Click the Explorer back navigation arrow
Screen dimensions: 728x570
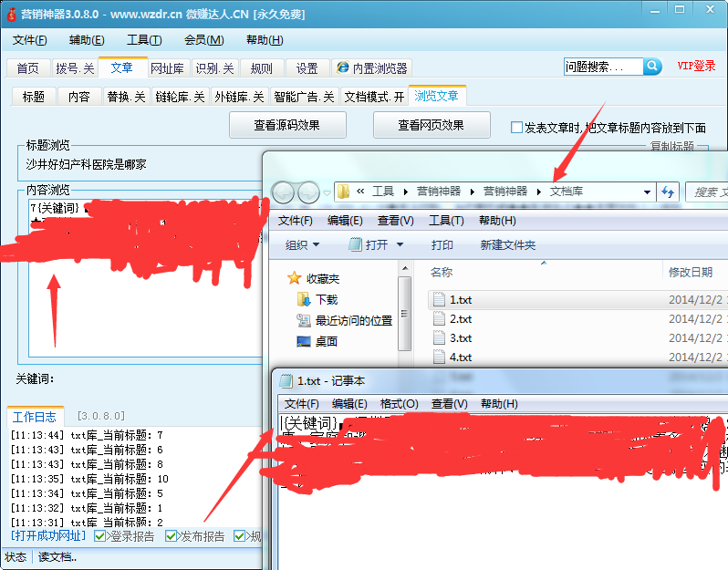[x=284, y=192]
